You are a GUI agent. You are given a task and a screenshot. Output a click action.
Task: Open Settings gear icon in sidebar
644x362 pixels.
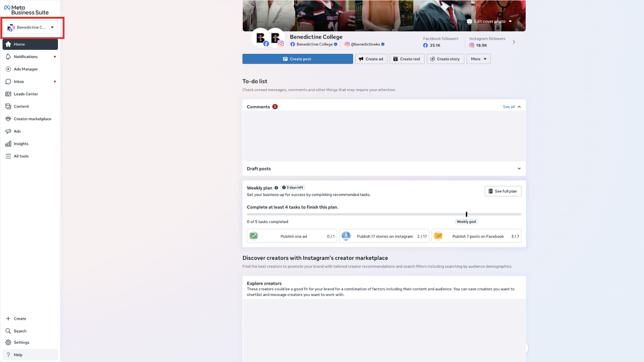point(8,343)
